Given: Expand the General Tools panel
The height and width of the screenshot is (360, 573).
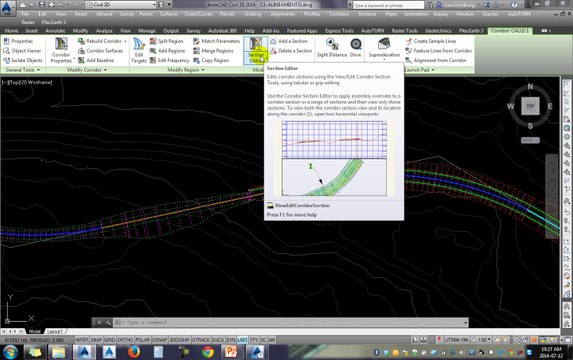Looking at the screenshot, I should tap(23, 70).
